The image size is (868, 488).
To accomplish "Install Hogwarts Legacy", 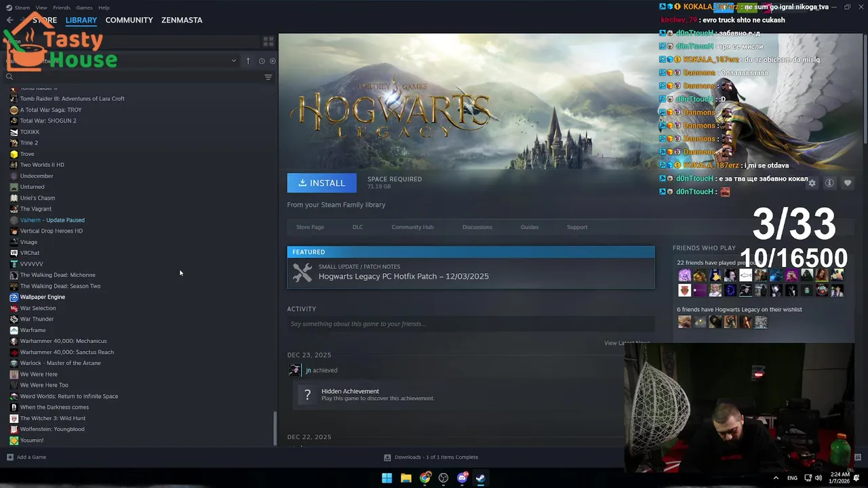I will click(321, 183).
